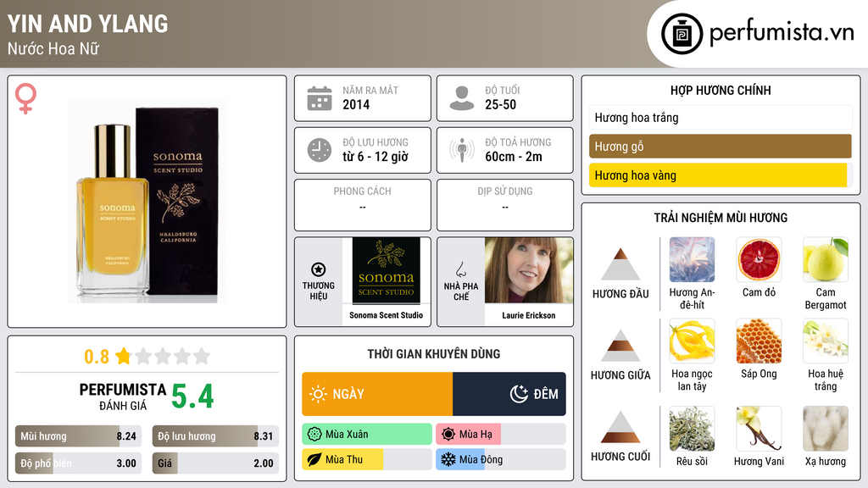Click the pink female gender symbol icon
Viewport: 868px width, 488px height.
[25, 98]
